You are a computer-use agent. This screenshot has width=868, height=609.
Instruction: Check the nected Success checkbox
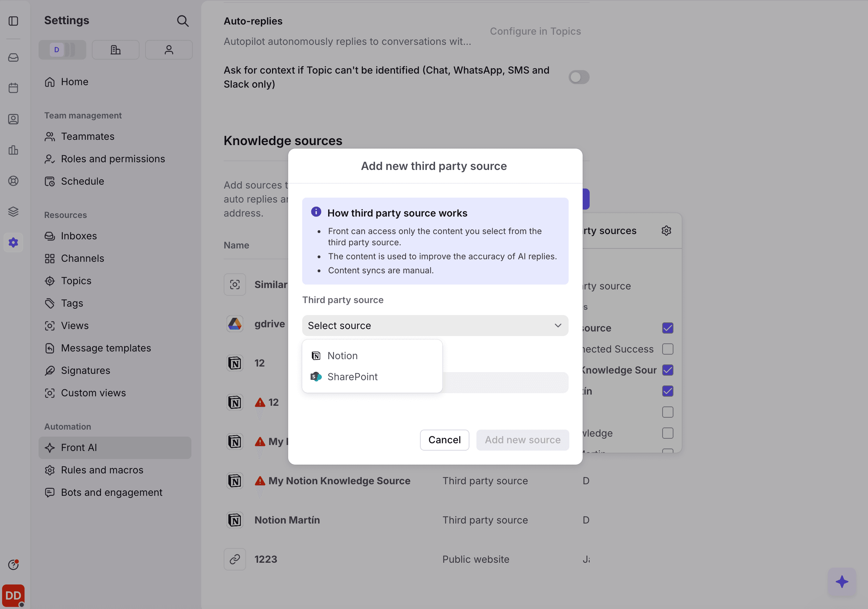click(667, 349)
